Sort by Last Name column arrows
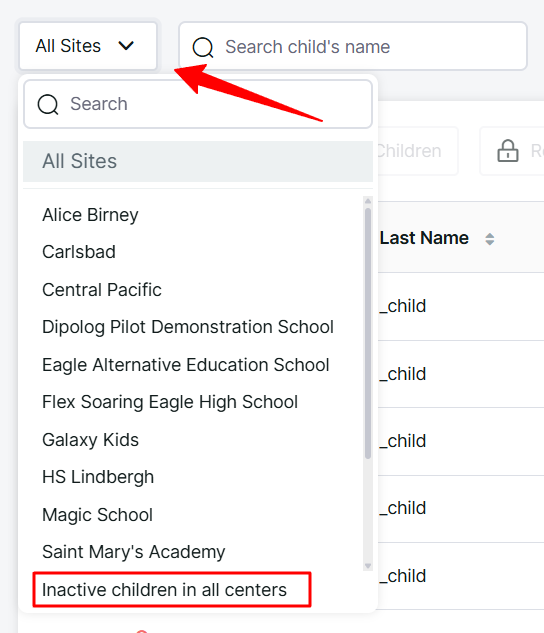This screenshot has width=544, height=633. point(490,239)
